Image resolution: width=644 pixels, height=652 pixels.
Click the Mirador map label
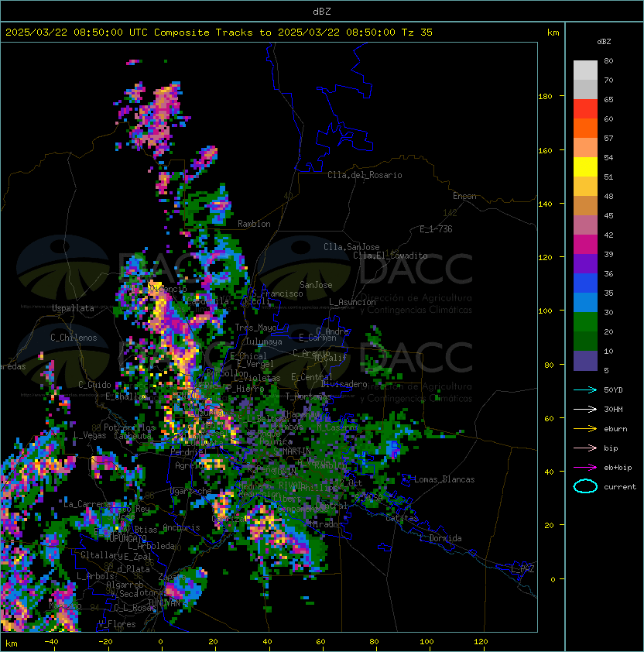(x=326, y=524)
